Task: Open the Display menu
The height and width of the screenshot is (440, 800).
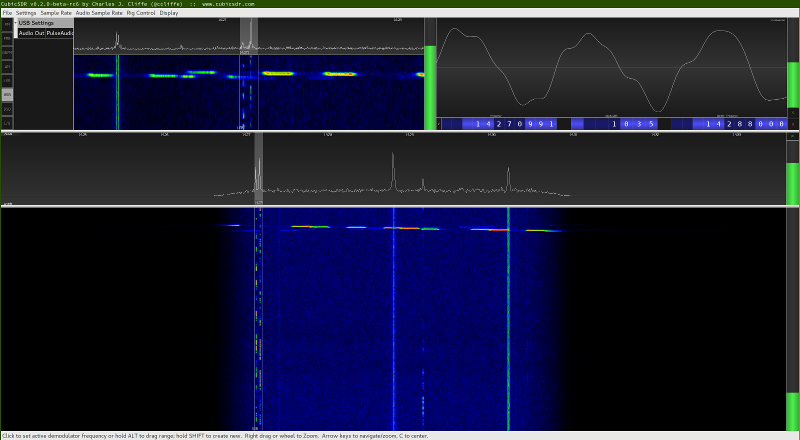Action: [169, 13]
